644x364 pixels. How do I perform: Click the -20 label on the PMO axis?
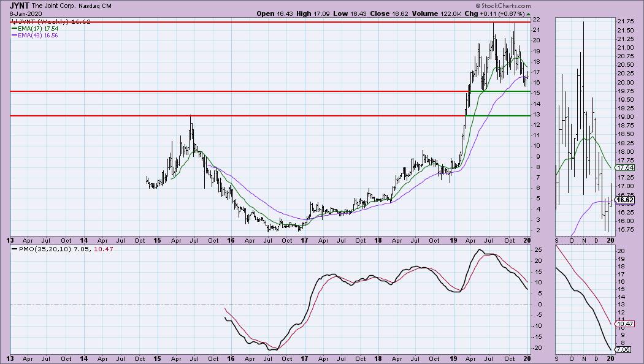538,347
